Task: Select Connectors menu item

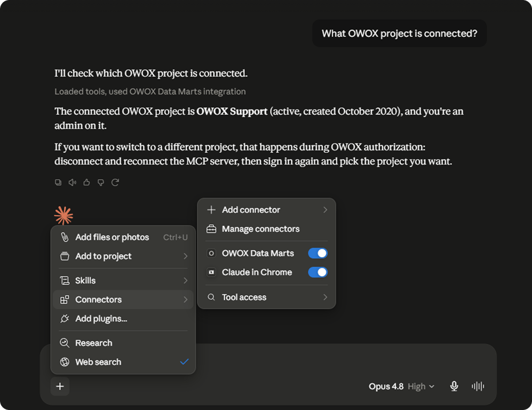Action: coord(123,299)
